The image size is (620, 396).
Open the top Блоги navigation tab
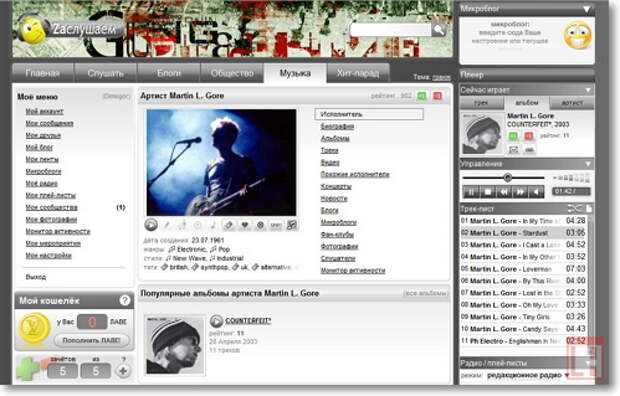point(169,73)
